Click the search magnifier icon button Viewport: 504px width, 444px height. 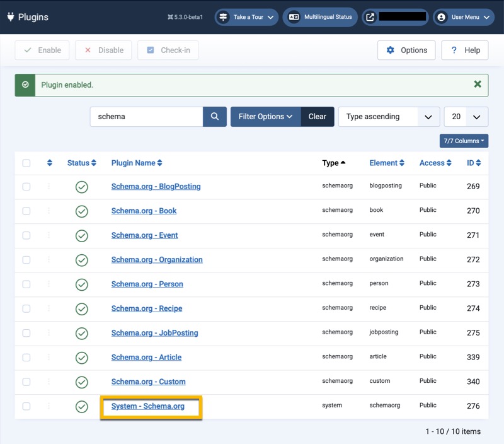[x=214, y=117]
